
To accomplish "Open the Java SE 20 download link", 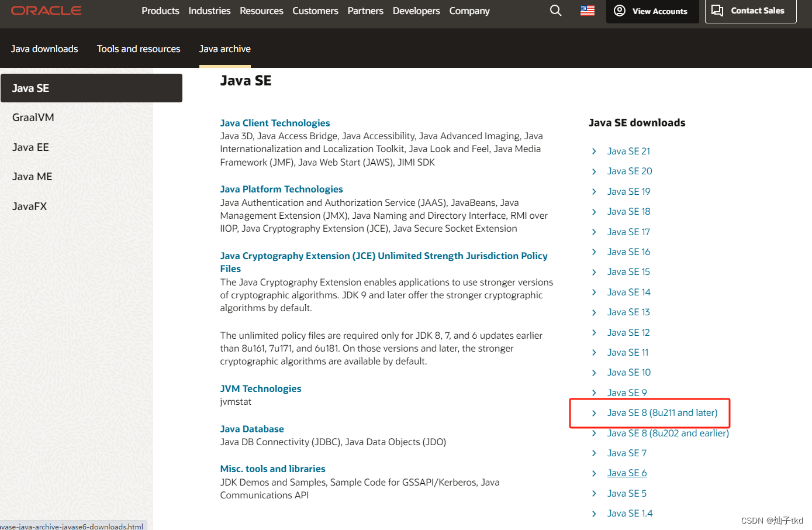I will [x=630, y=171].
